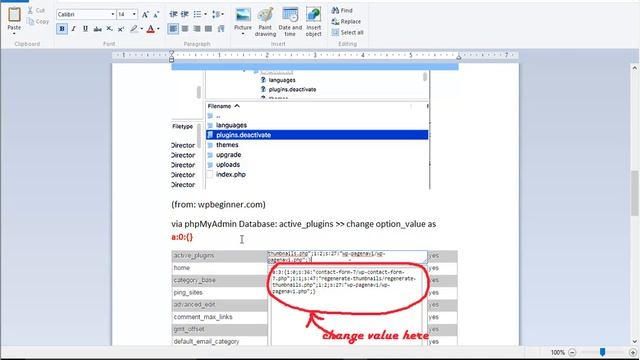Click the red 'a:0:{}' text
Viewport: 640px width, 360px height.
(182, 237)
